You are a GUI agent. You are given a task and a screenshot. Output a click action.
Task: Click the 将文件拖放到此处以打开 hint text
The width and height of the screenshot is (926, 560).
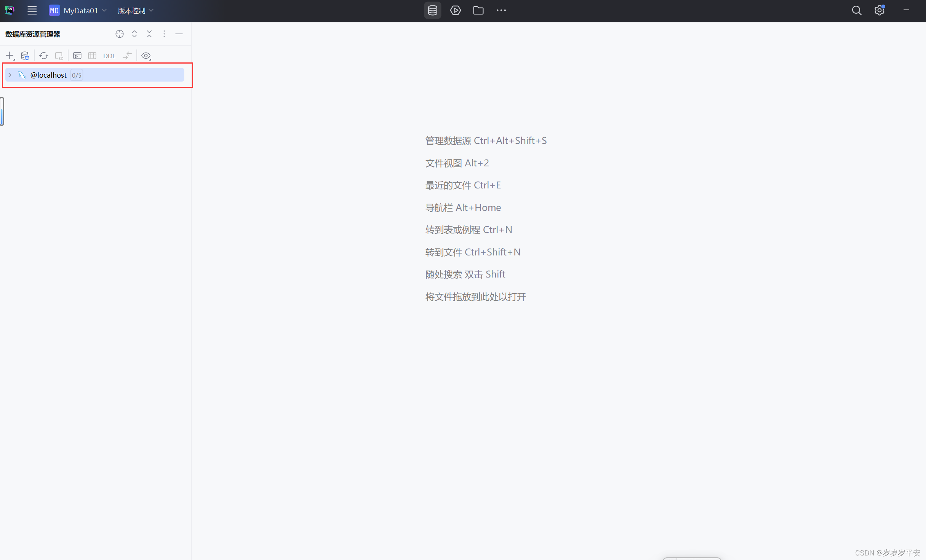tap(476, 297)
